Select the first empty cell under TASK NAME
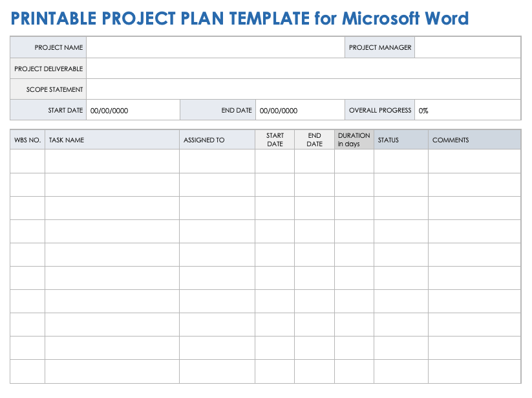This screenshot has width=532, height=398. coord(112,161)
